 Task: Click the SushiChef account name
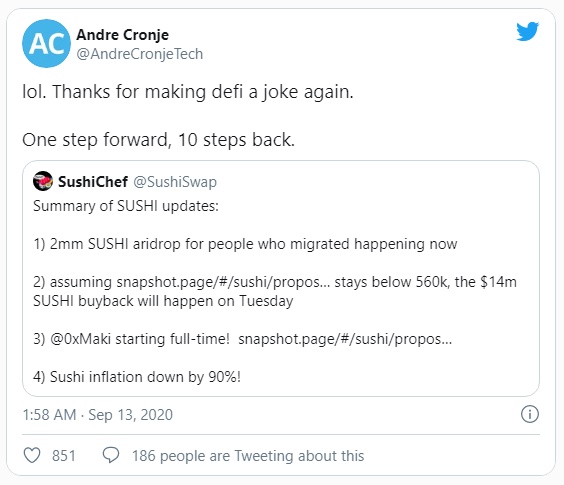(93, 182)
